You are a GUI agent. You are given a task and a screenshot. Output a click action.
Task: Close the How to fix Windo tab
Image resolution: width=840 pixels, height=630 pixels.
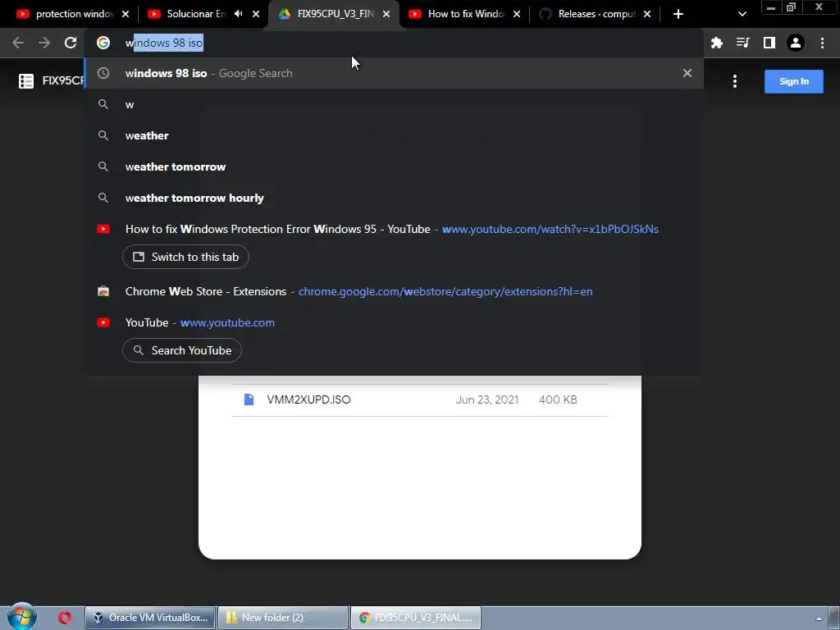coord(517,14)
